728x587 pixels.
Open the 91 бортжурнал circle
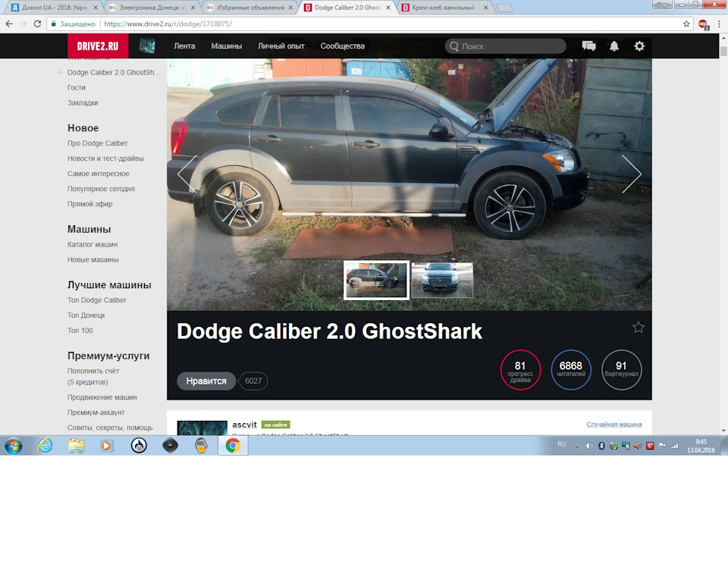621,370
